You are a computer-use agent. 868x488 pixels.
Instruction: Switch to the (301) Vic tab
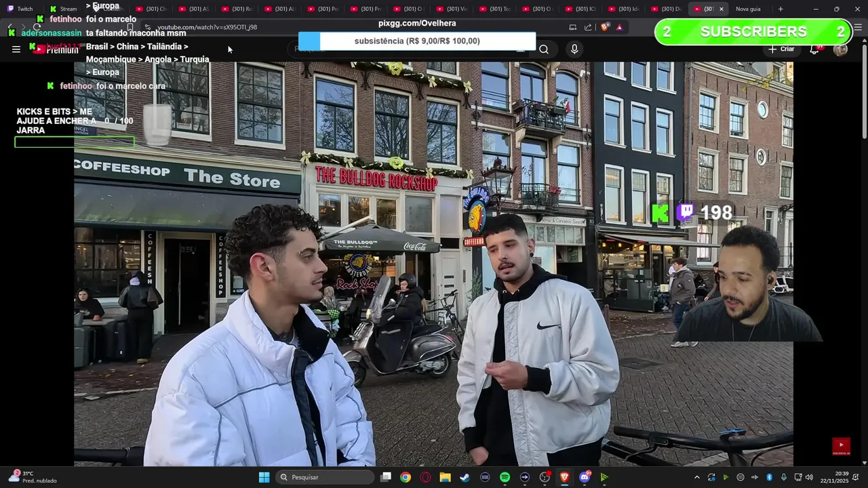pos(452,9)
